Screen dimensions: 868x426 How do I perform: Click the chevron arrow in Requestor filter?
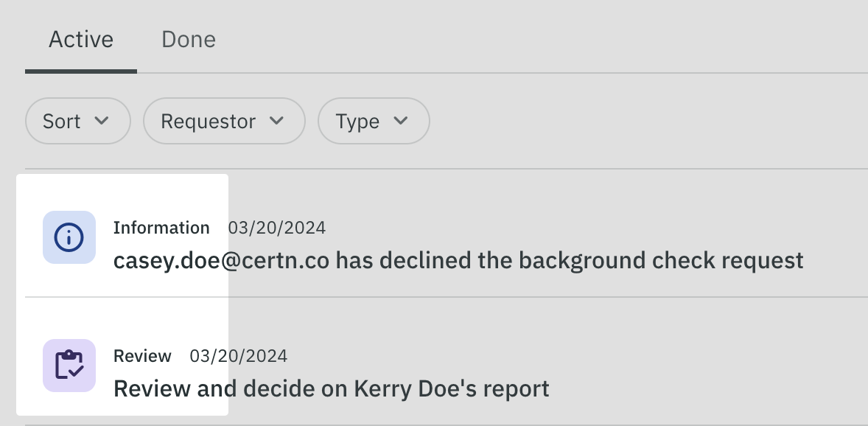click(x=277, y=121)
